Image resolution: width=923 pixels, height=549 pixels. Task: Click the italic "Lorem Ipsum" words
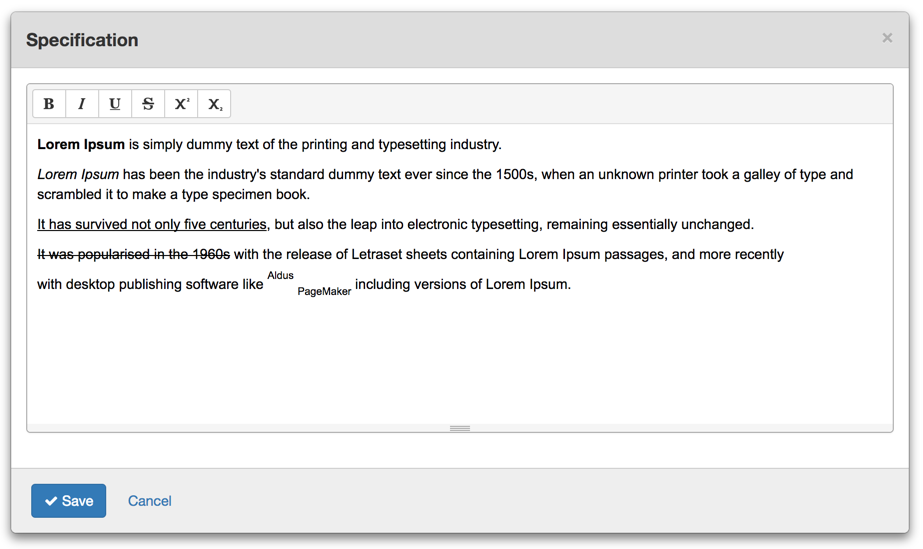pyautogui.click(x=78, y=175)
